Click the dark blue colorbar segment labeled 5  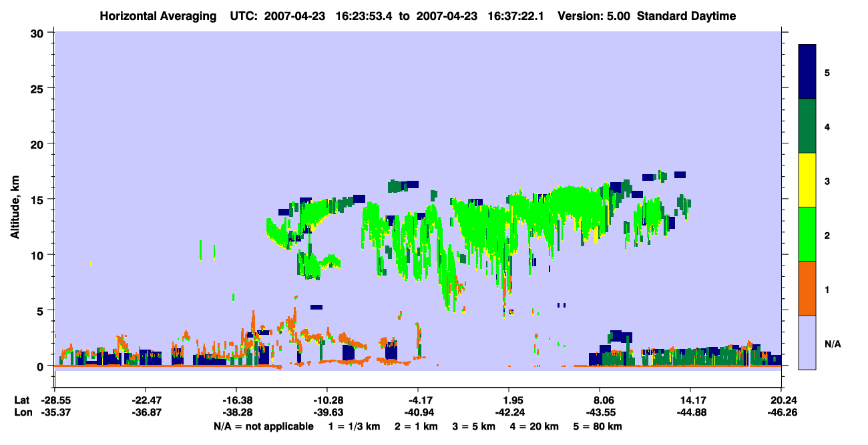[807, 72]
